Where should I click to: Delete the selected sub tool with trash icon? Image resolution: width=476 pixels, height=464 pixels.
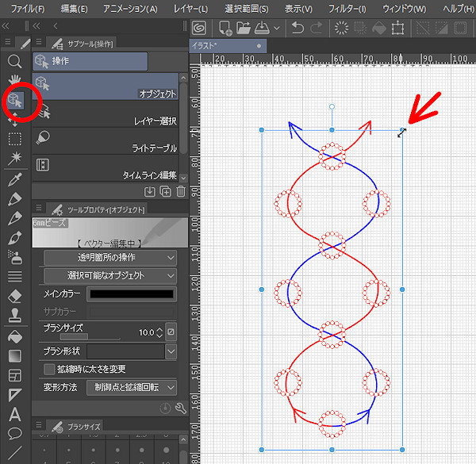coord(181,192)
